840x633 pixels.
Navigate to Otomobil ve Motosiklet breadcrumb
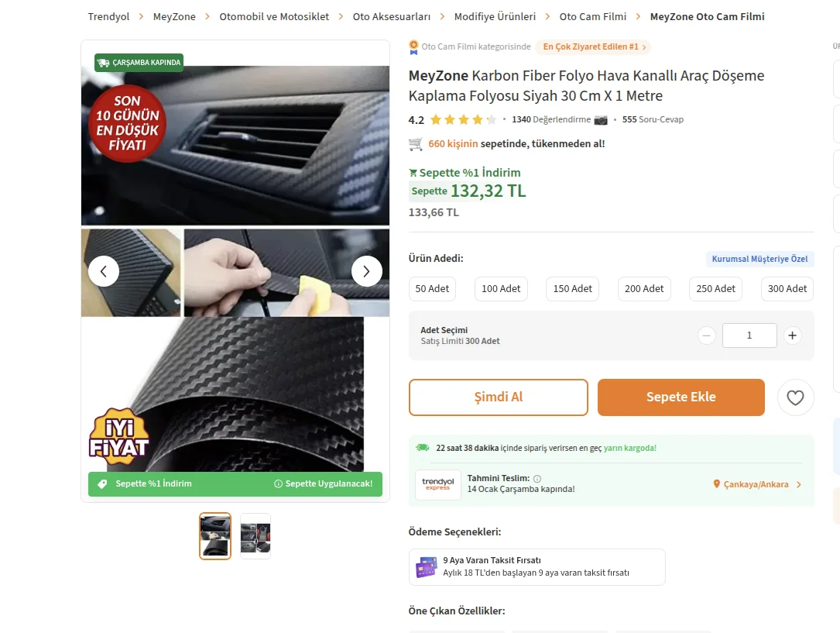[274, 16]
